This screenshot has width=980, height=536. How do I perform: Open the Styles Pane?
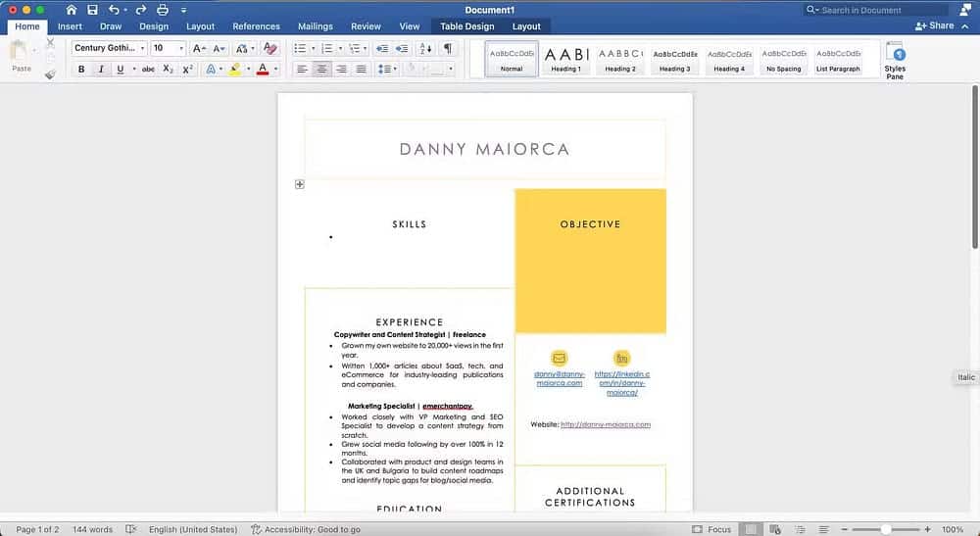pos(895,61)
